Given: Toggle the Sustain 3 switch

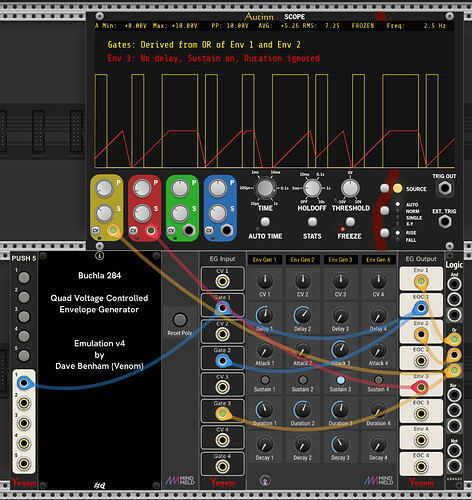Looking at the screenshot, I should click(340, 380).
